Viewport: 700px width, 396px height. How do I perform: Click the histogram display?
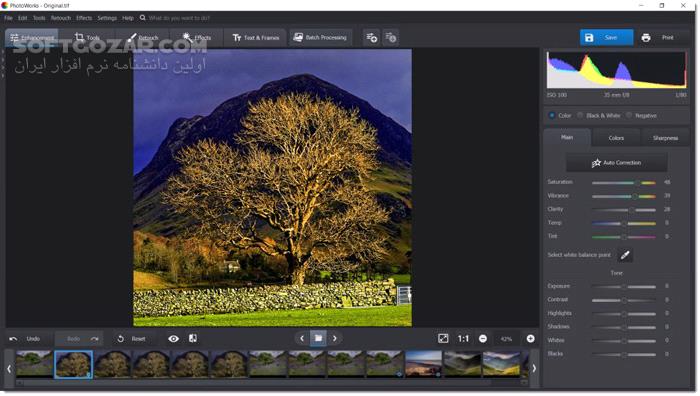click(617, 70)
